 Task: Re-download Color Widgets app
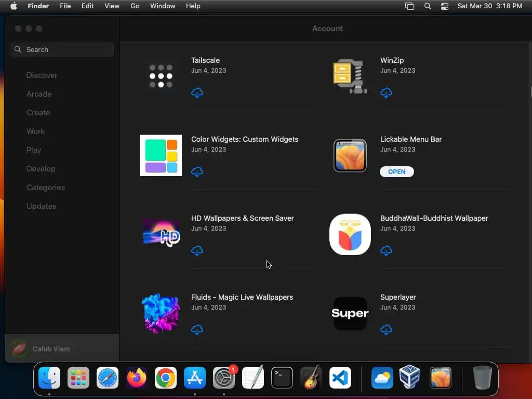[197, 171]
